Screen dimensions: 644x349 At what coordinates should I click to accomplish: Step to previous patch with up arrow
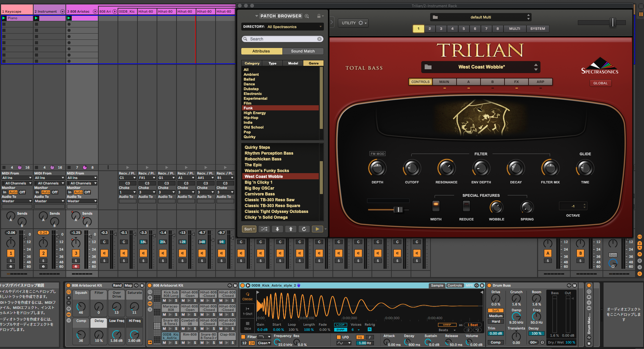[x=291, y=229]
